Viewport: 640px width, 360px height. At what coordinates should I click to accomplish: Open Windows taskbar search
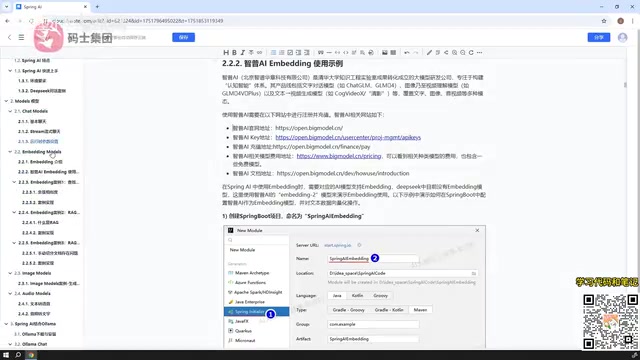[18, 355]
